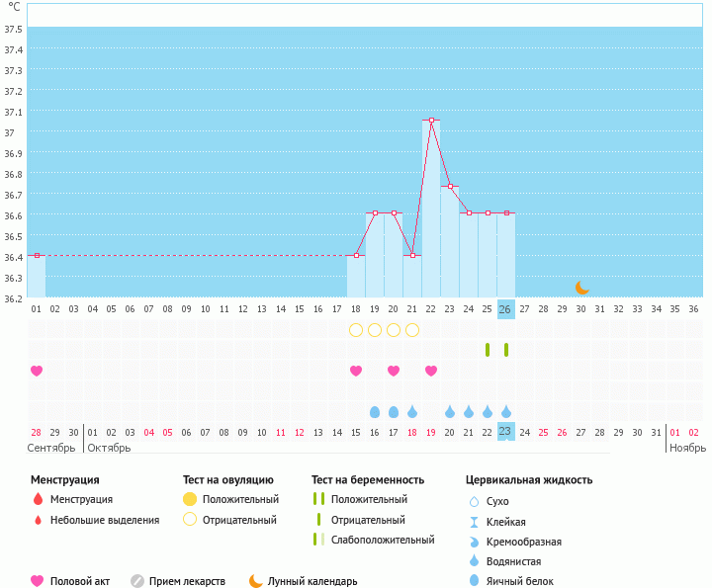Screen dimensions: 712x588
Task: Select the ovulation test circle on day 18
Action: (x=356, y=329)
